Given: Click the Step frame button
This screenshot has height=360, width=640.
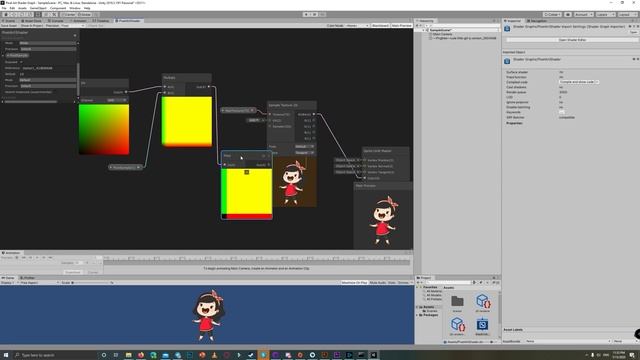Looking at the screenshot, I should [x=322, y=15].
